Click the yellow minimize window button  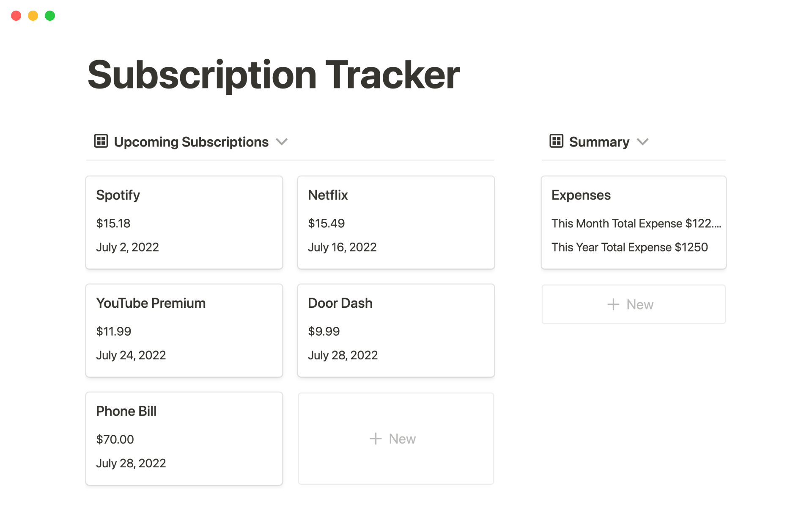(x=33, y=16)
